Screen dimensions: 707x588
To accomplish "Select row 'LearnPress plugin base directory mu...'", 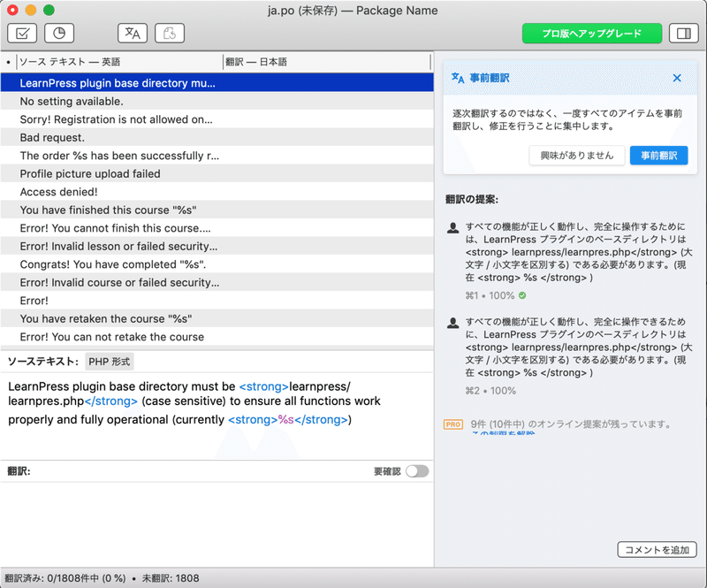I will click(217, 83).
